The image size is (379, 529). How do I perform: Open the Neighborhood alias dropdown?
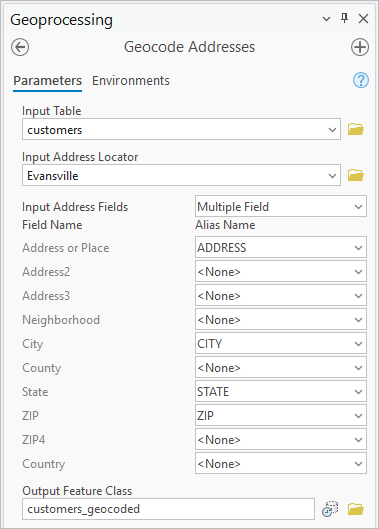281,319
